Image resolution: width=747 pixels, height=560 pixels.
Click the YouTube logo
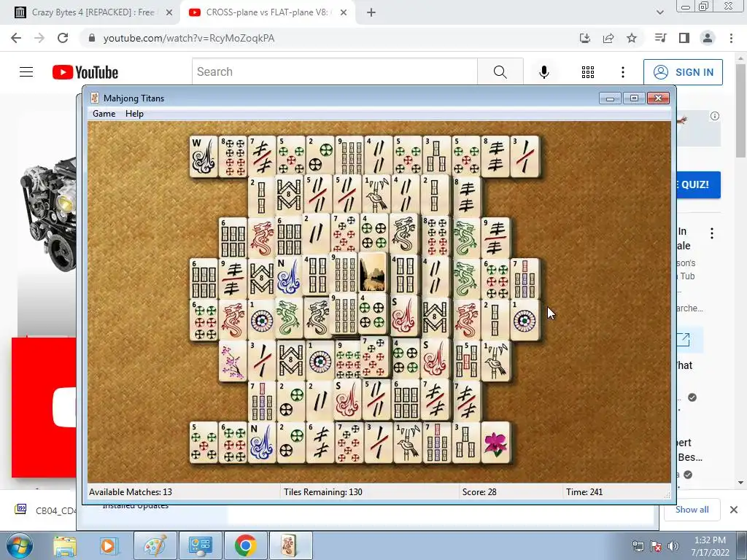pos(85,72)
